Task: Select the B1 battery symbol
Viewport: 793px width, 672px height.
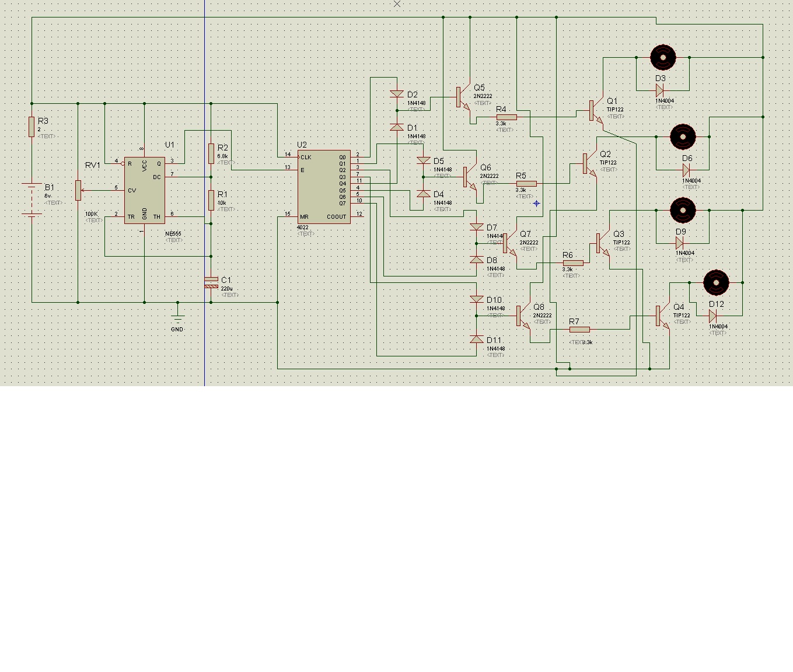Action: coord(32,199)
